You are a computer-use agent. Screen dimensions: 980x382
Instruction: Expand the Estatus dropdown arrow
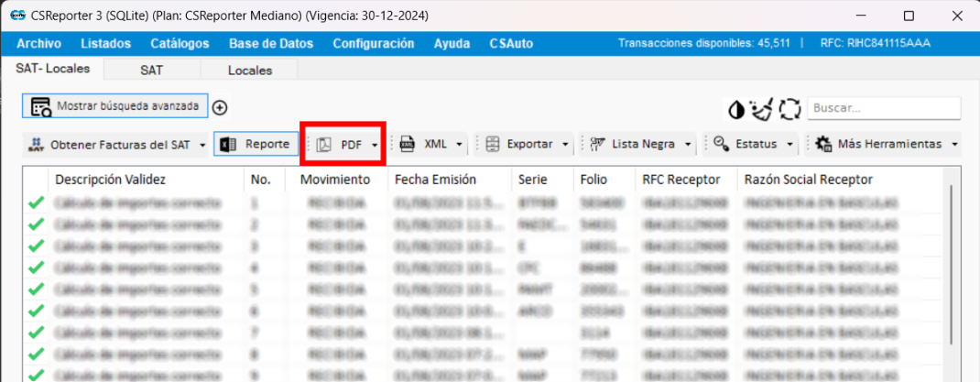(789, 145)
